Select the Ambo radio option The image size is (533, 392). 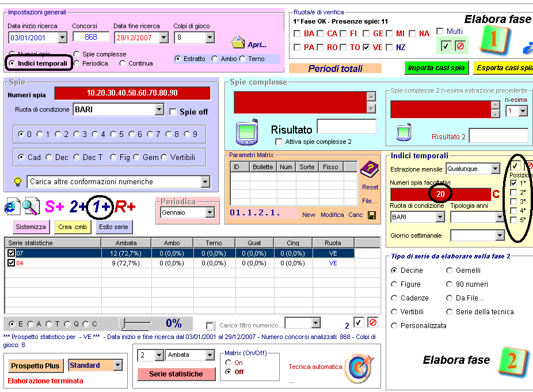pyautogui.click(x=215, y=59)
